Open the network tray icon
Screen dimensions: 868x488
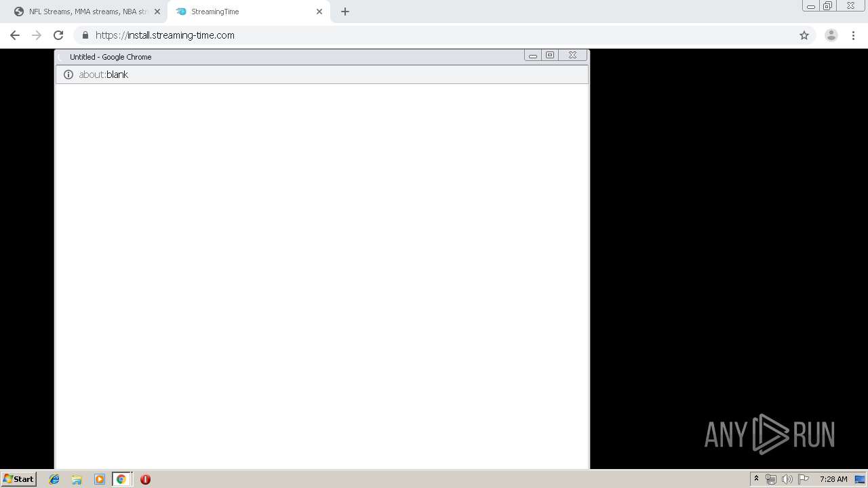(771, 479)
